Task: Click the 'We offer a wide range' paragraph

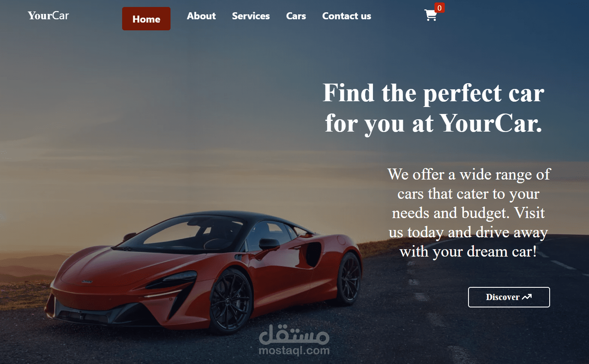Action: pos(469,213)
